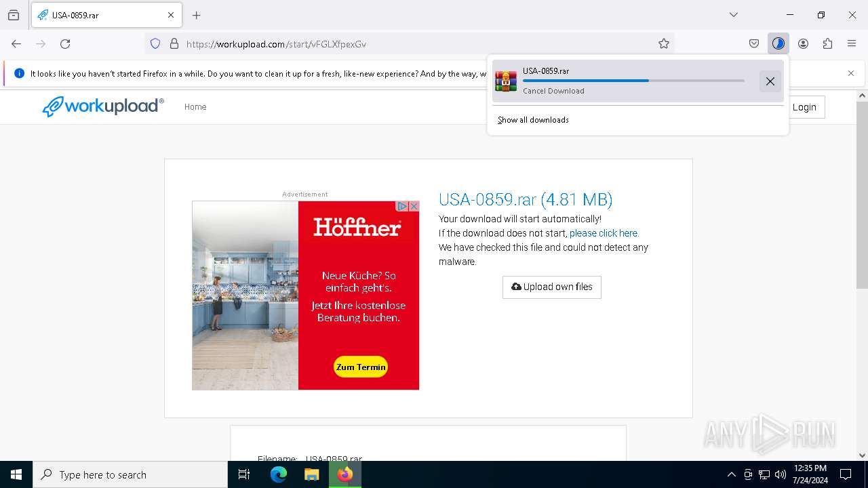
Task: Go back to previous page
Action: 16,43
